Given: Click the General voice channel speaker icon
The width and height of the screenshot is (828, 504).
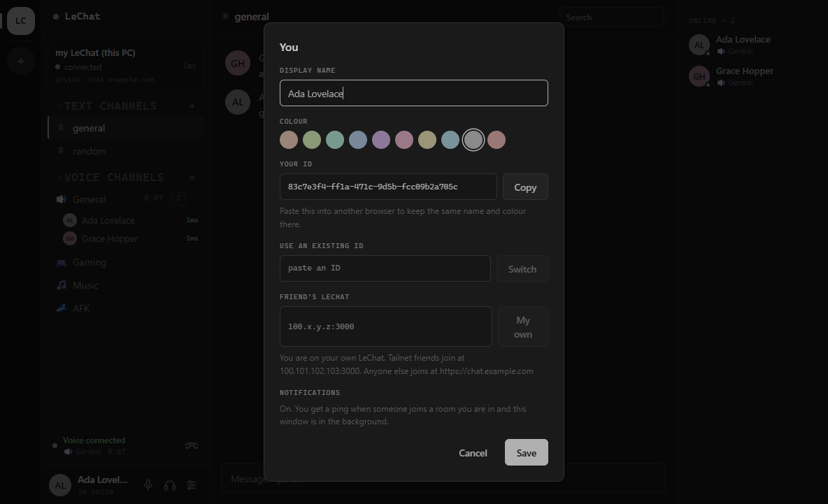Looking at the screenshot, I should point(62,199).
